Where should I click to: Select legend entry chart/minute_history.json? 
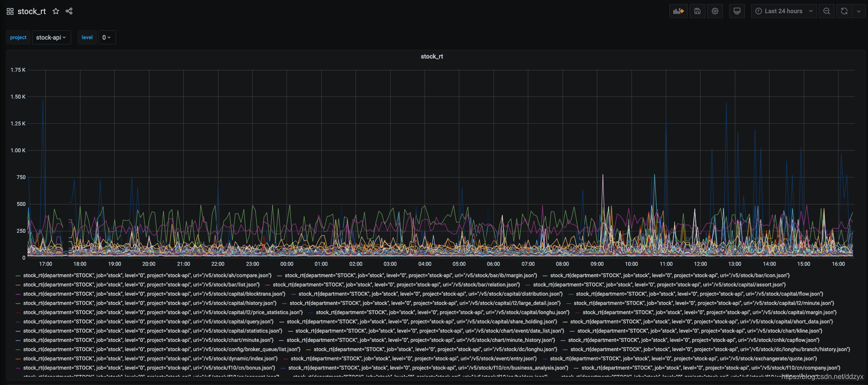coord(421,340)
